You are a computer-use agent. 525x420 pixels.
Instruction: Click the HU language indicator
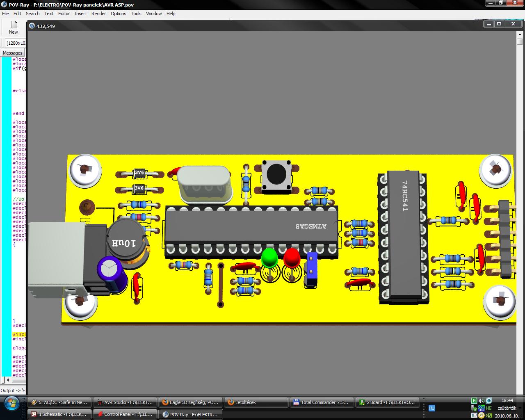coord(431,408)
